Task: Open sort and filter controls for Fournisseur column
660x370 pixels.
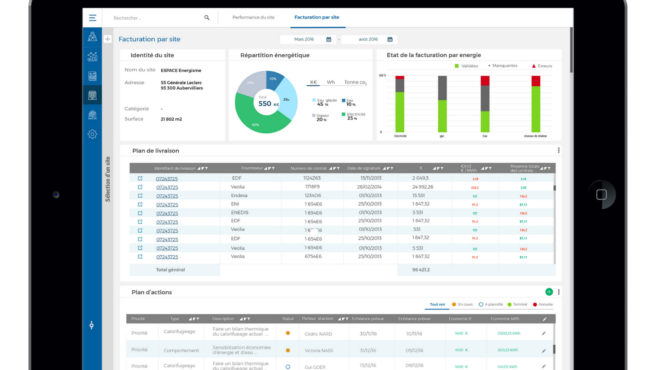Action: [x=269, y=168]
